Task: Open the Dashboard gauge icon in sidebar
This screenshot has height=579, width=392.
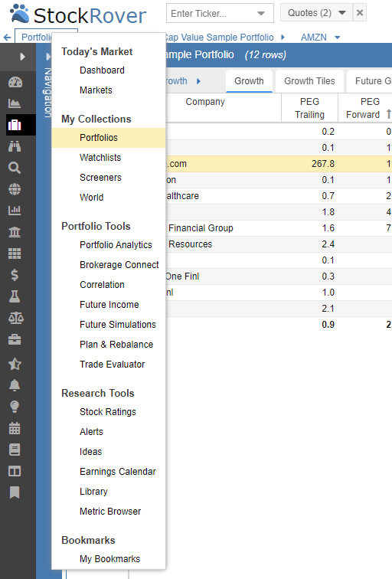Action: 15,82
